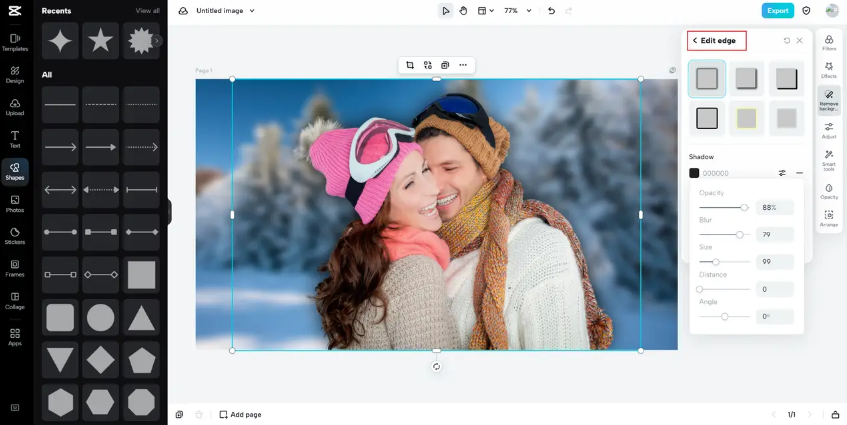Viewport: 847px width, 425px height.
Task: Click the floating toolbar more options
Action: (x=463, y=65)
